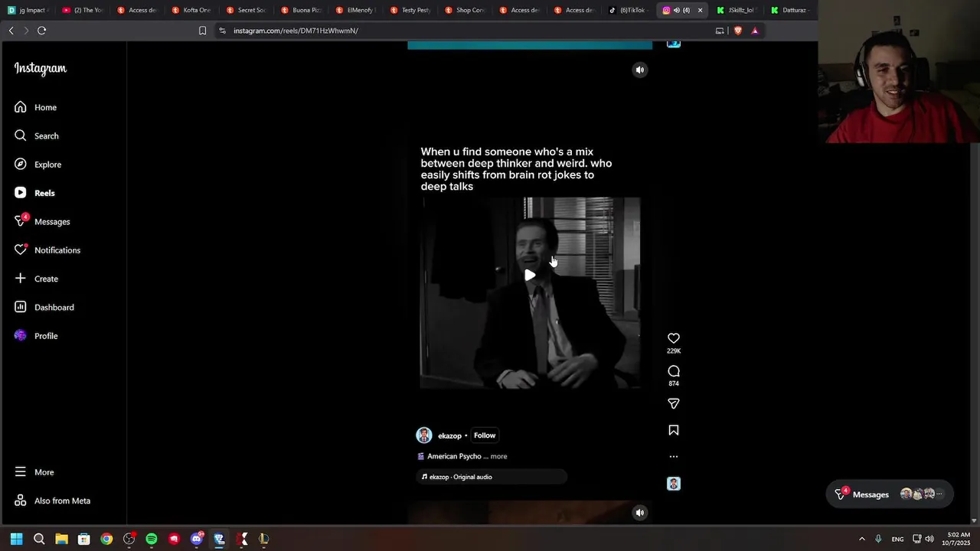This screenshot has height=551, width=980.
Task: Toggle sound on bottom reel
Action: (x=640, y=513)
